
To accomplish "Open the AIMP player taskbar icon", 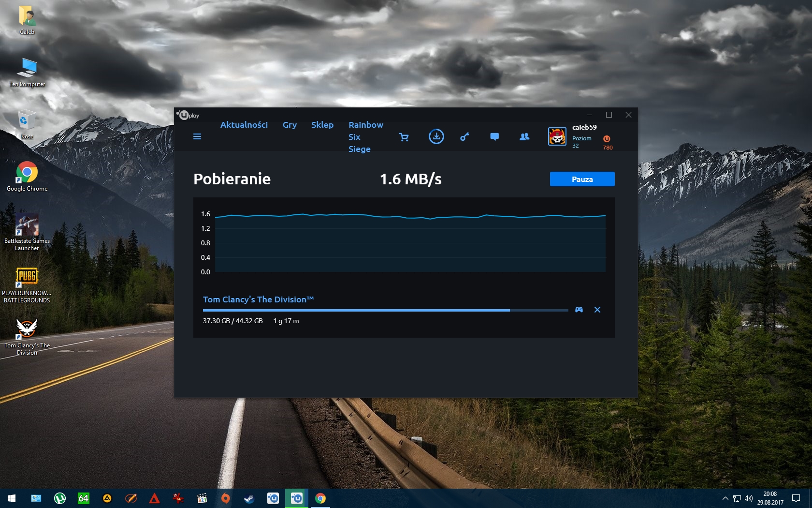I will (107, 498).
